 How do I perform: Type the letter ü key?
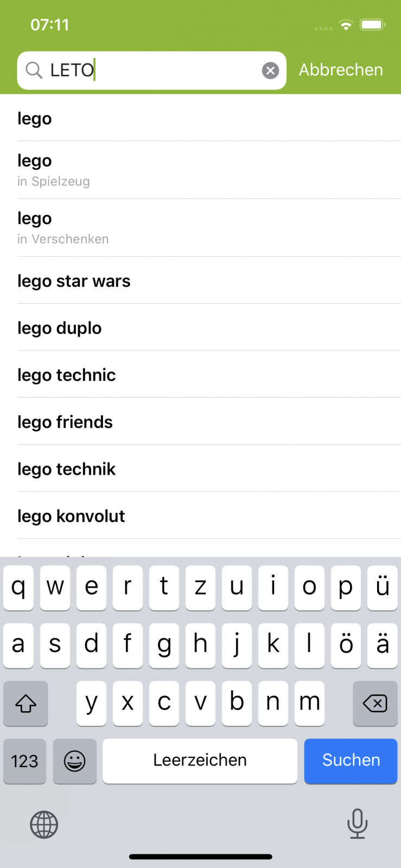(382, 588)
